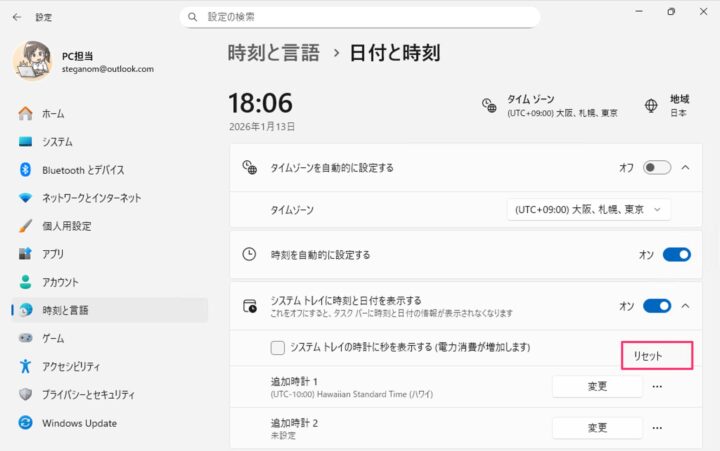Click 変更 button for 追加時計 1
The width and height of the screenshot is (720, 451).
[x=597, y=386]
